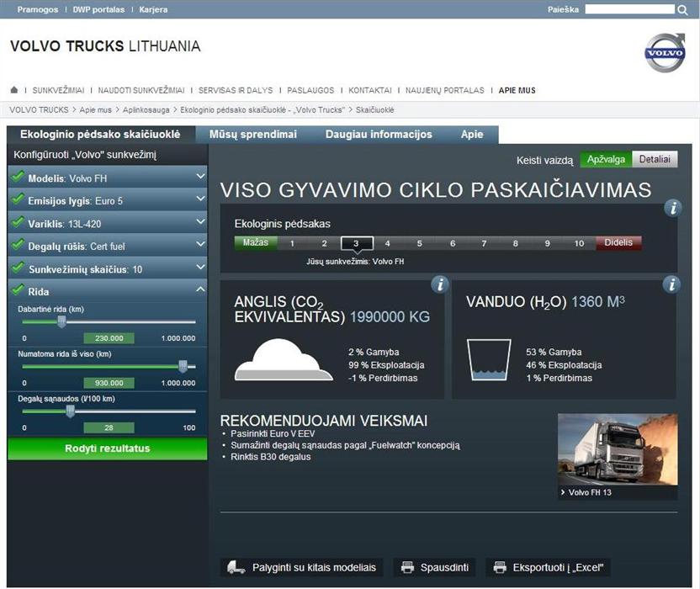The image size is (700, 589).
Task: Follow Aplinkosauga breadcrumb link
Action: [x=146, y=110]
